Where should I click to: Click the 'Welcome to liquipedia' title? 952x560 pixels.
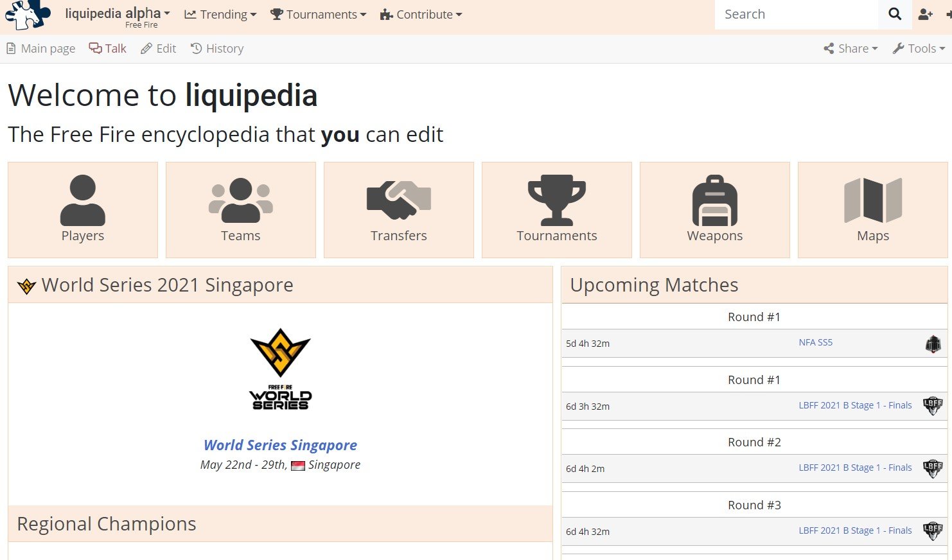point(163,95)
